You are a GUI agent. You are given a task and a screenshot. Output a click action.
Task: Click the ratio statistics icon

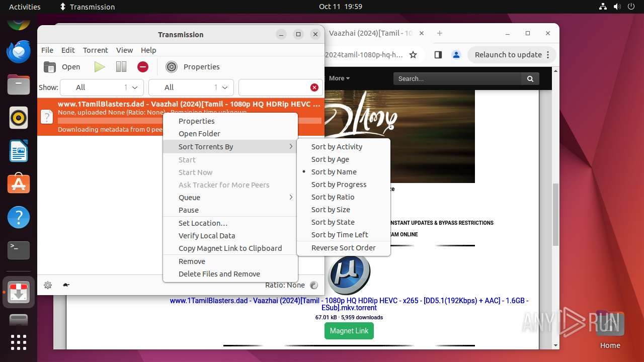pos(314,285)
